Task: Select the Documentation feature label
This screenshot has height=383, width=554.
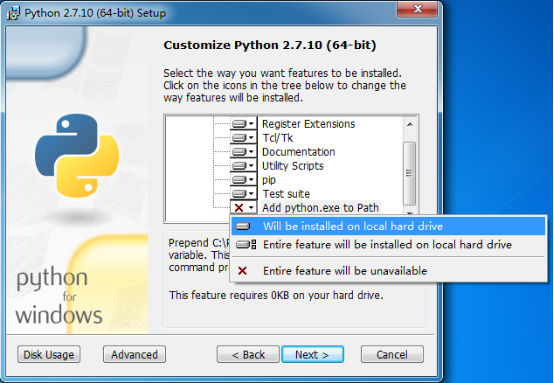Action: [299, 152]
